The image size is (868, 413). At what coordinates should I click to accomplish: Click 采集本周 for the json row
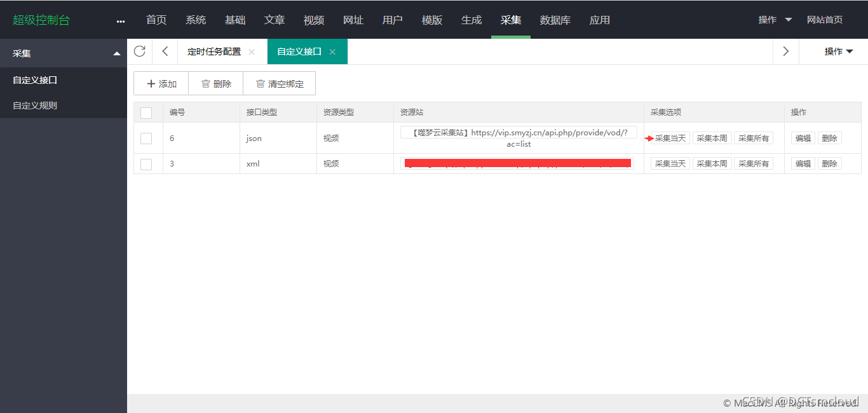coord(712,139)
